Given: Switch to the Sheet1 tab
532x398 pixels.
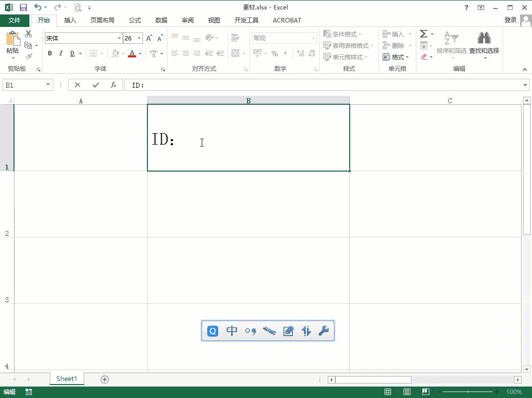Looking at the screenshot, I should pos(67,379).
